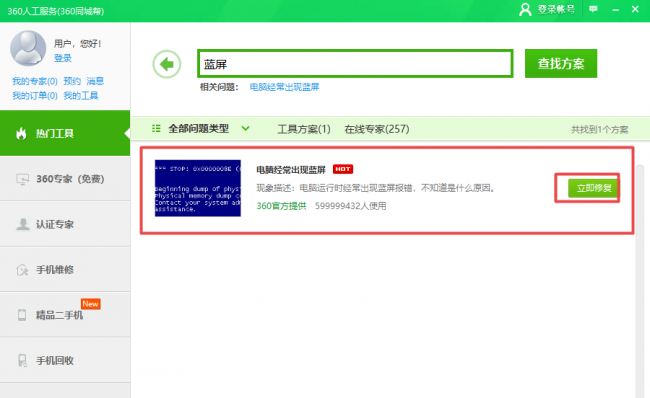Screen dimensions: 650x398
Task: Click the person icon beside 认证专家
Action: [x=23, y=224]
